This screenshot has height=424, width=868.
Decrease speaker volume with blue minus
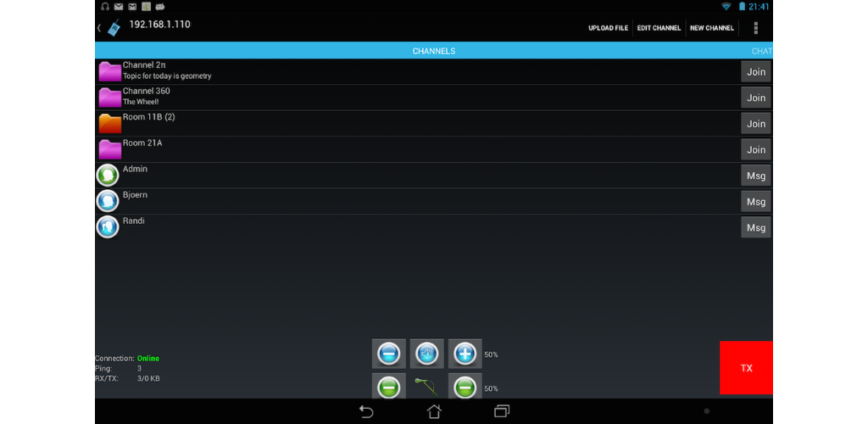coord(388,354)
